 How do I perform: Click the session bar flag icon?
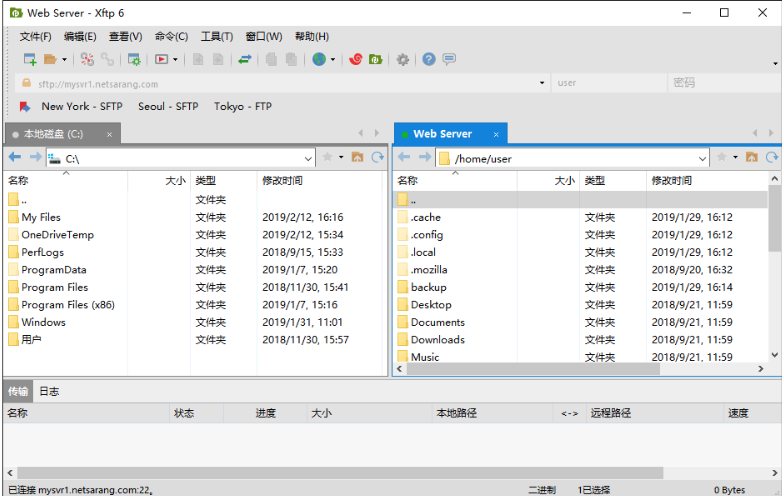(25, 107)
